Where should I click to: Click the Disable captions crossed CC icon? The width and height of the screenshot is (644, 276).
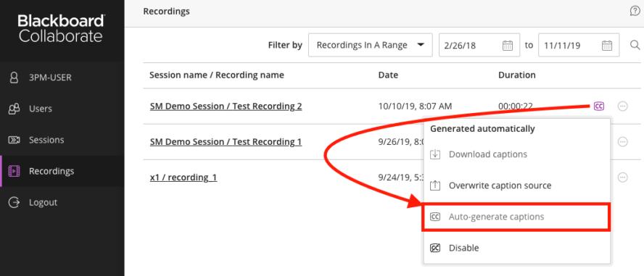(x=435, y=248)
